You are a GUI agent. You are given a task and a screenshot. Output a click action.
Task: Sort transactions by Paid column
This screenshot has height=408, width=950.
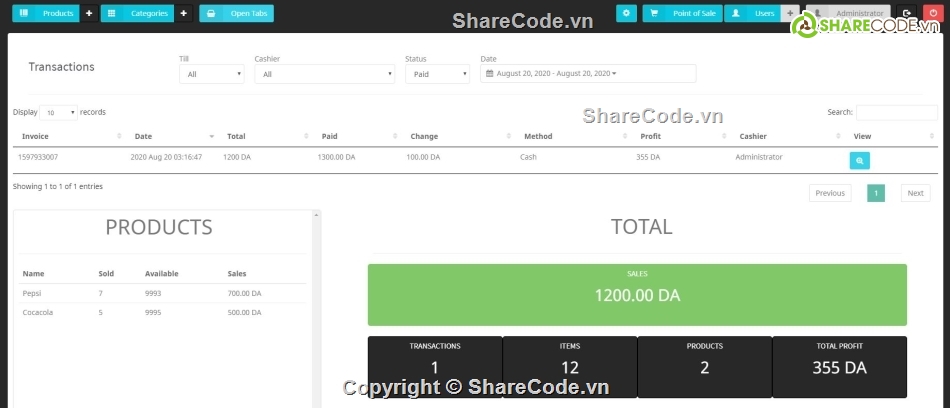(358, 136)
